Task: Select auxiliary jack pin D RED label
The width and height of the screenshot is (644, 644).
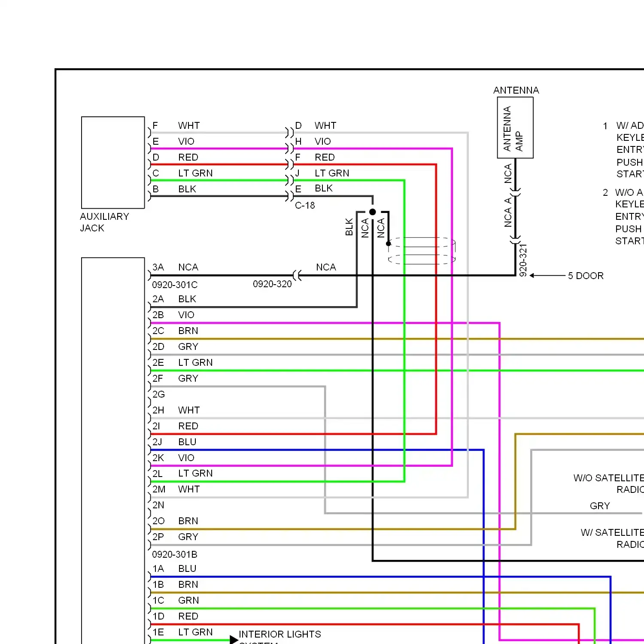Action: coord(175,157)
